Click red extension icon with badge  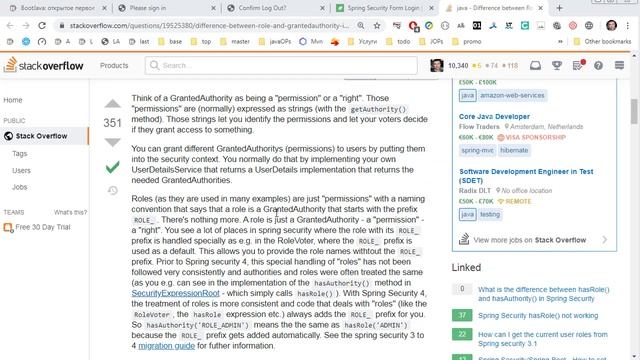[413, 26]
